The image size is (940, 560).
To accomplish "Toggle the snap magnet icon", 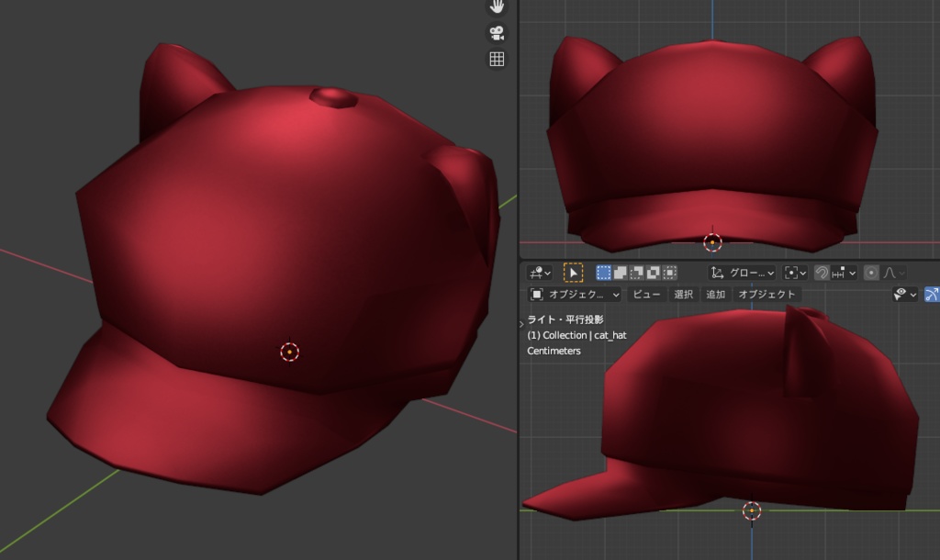I will (x=822, y=273).
